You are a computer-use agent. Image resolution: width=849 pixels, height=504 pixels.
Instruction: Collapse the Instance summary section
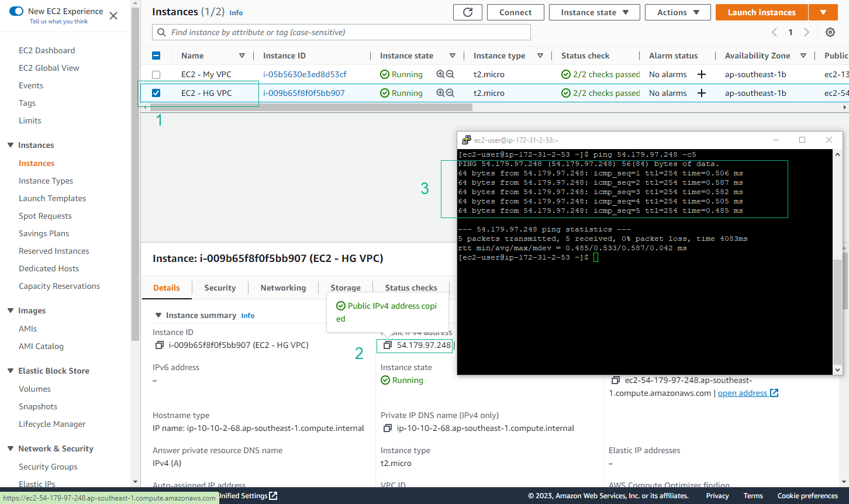coord(158,315)
